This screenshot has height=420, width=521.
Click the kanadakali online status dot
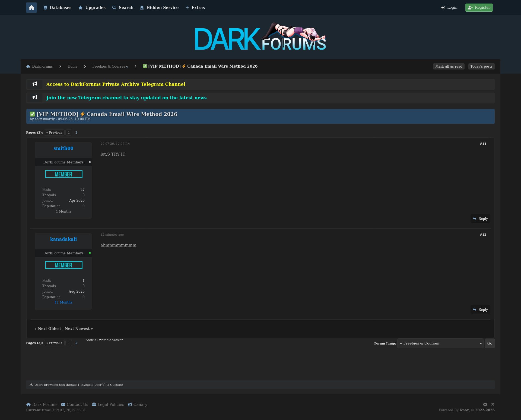coord(90,253)
